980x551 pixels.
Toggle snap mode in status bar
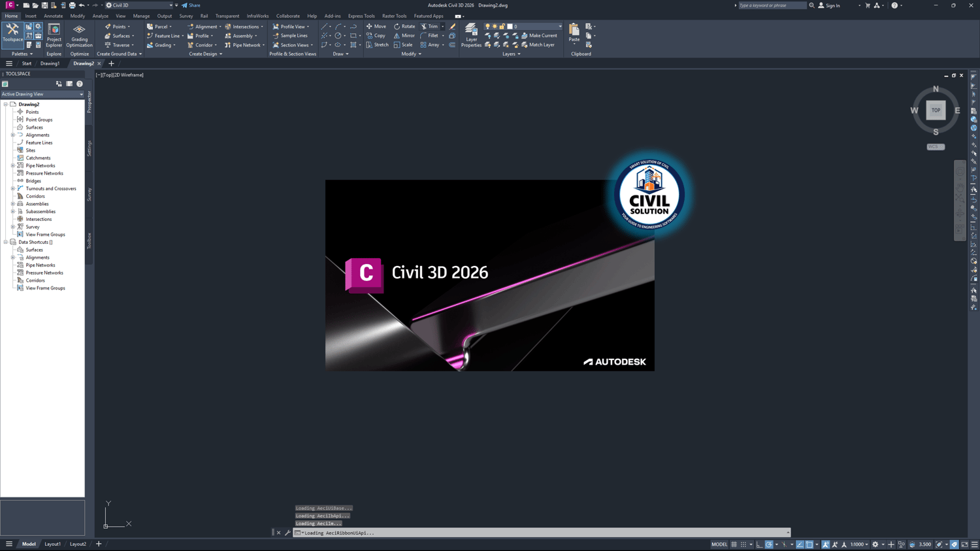click(743, 544)
